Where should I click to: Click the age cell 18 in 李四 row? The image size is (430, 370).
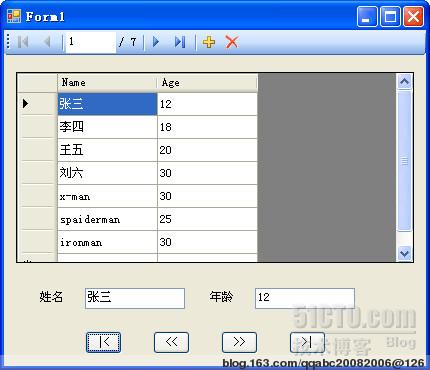207,127
